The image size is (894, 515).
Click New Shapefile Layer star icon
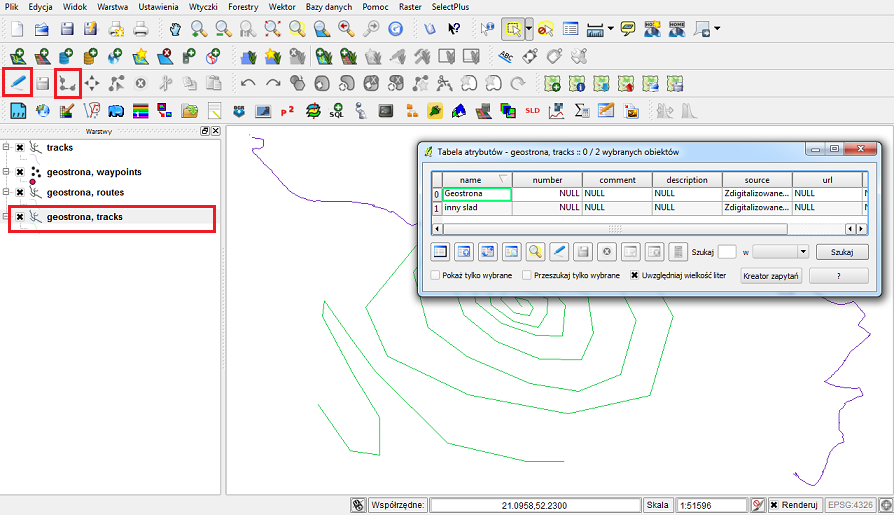(140, 56)
